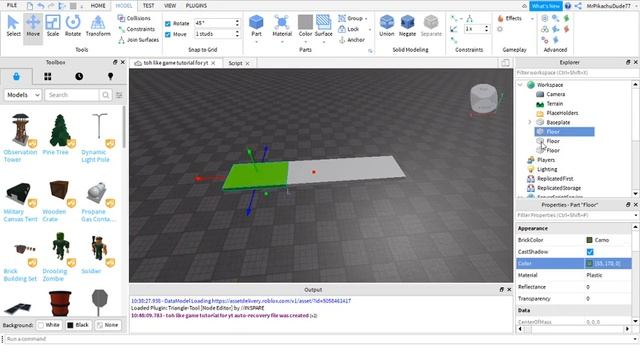Select None background option
Image resolution: width=640 pixels, height=360 pixels.
pyautogui.click(x=107, y=325)
